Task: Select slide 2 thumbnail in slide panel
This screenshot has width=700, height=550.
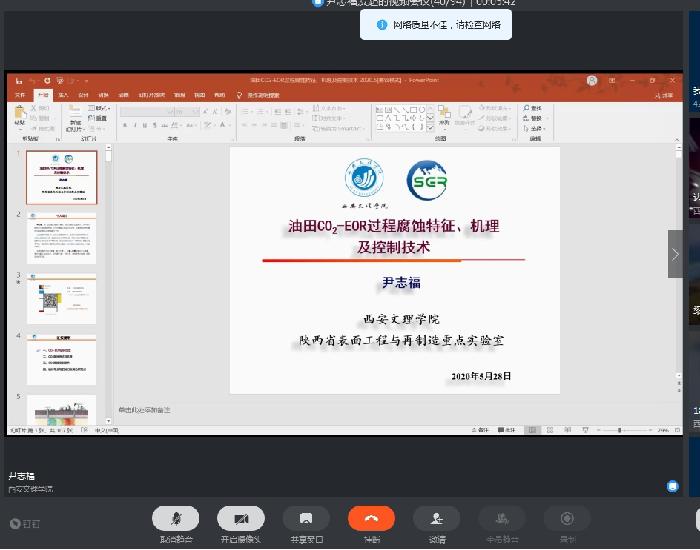Action: [x=61, y=237]
